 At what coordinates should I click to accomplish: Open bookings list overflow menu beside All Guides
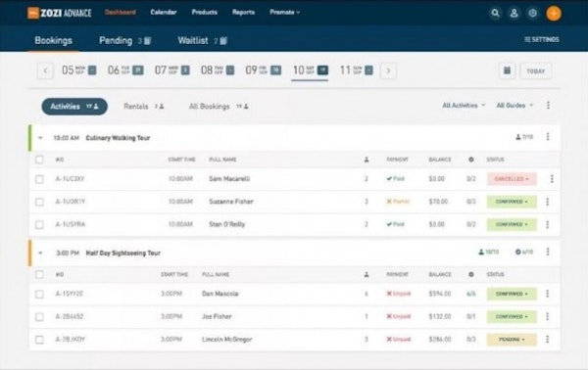(548, 106)
